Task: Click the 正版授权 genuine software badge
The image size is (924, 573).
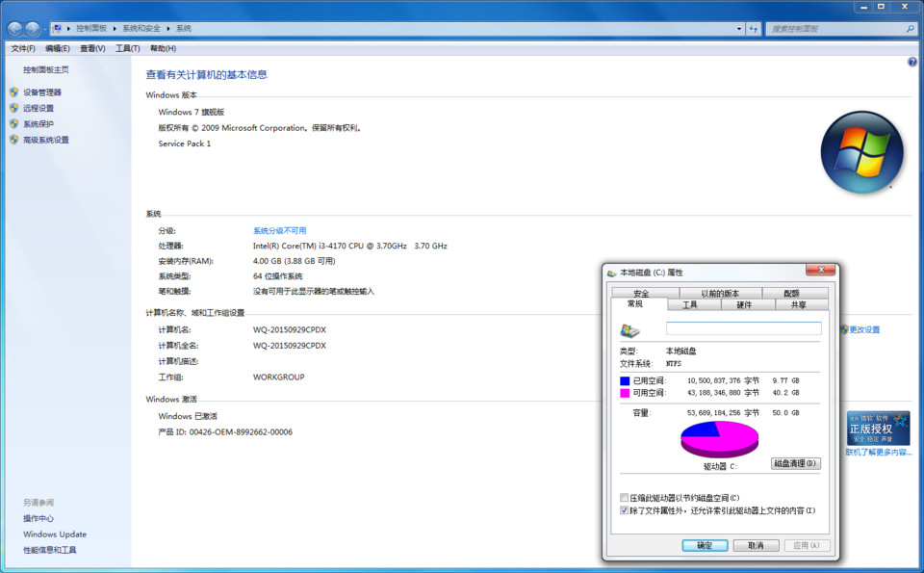Action: (878, 428)
